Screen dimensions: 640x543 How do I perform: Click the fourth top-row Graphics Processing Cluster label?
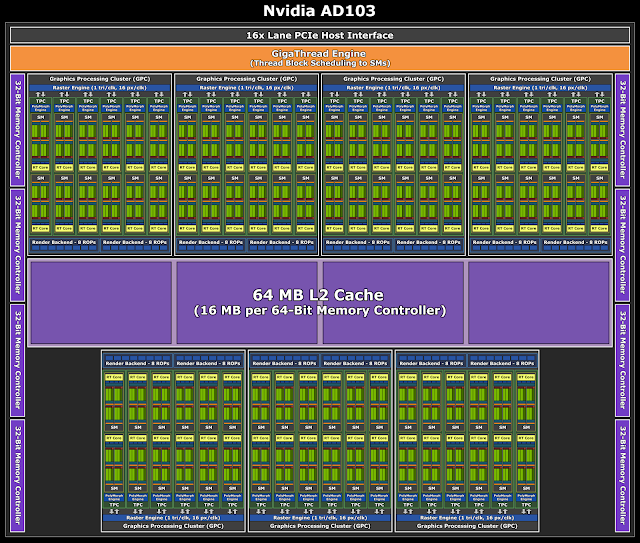pyautogui.click(x=540, y=79)
